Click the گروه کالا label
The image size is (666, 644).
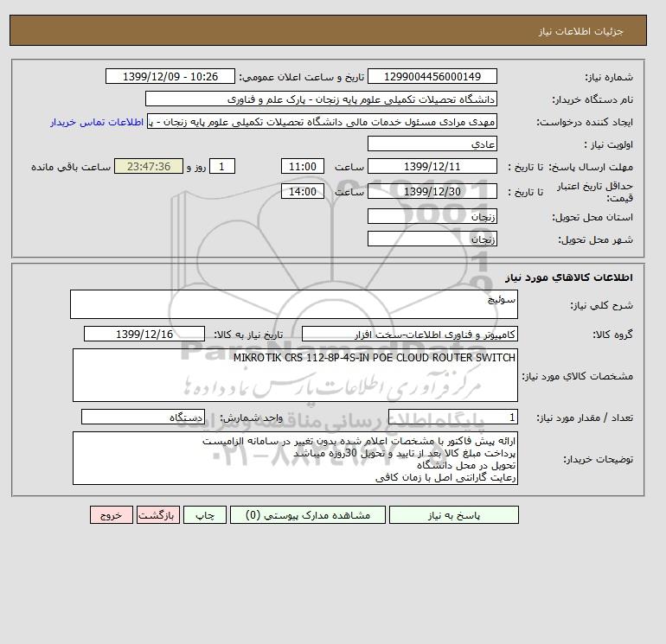coord(613,335)
